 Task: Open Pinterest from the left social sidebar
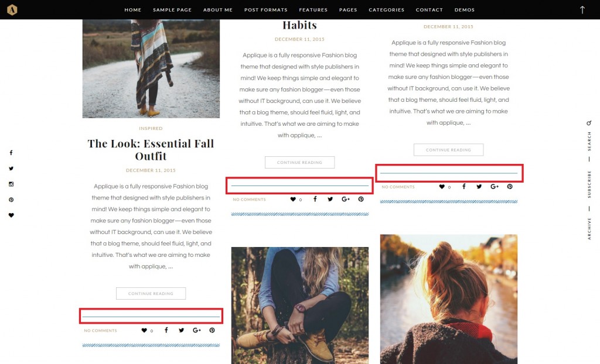tap(11, 200)
